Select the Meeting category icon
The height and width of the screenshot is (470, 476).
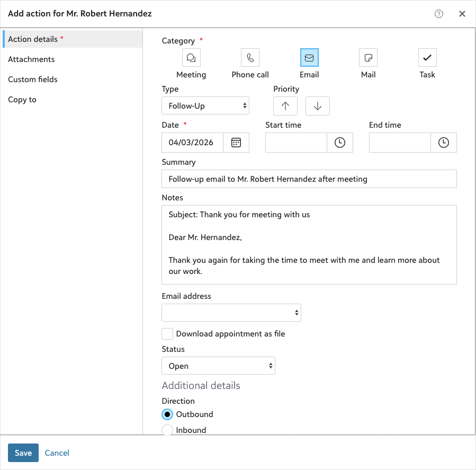click(191, 57)
